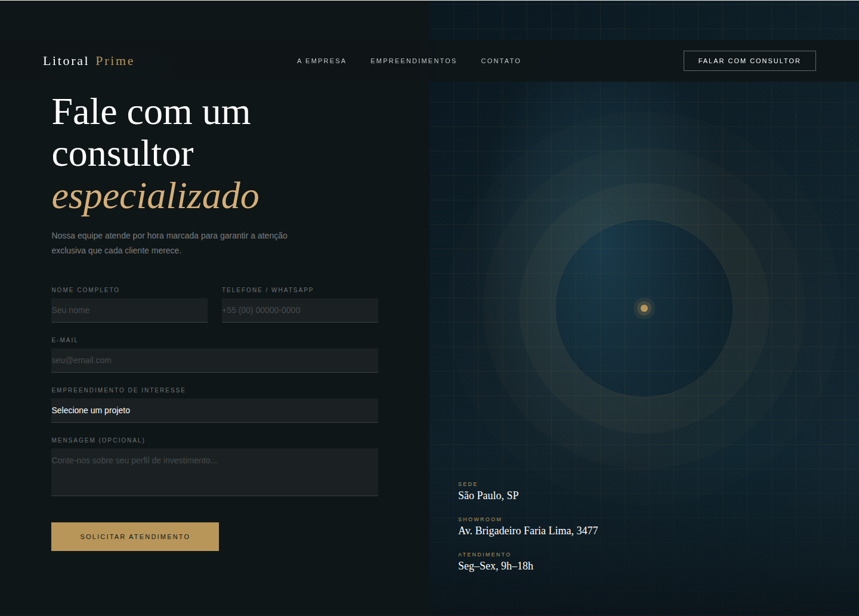The image size is (859, 616).
Task: Click FALAR COM CONSULTOR button
Action: click(749, 61)
